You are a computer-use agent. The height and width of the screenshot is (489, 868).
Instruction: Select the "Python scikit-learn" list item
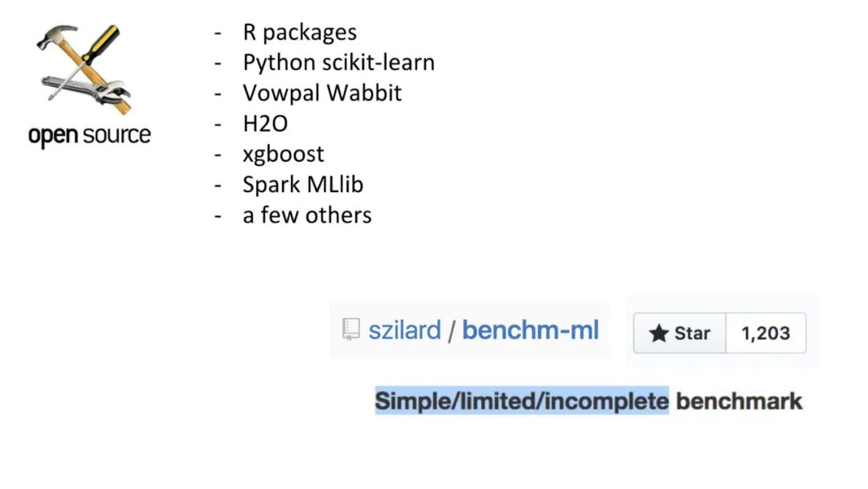pyautogui.click(x=338, y=63)
